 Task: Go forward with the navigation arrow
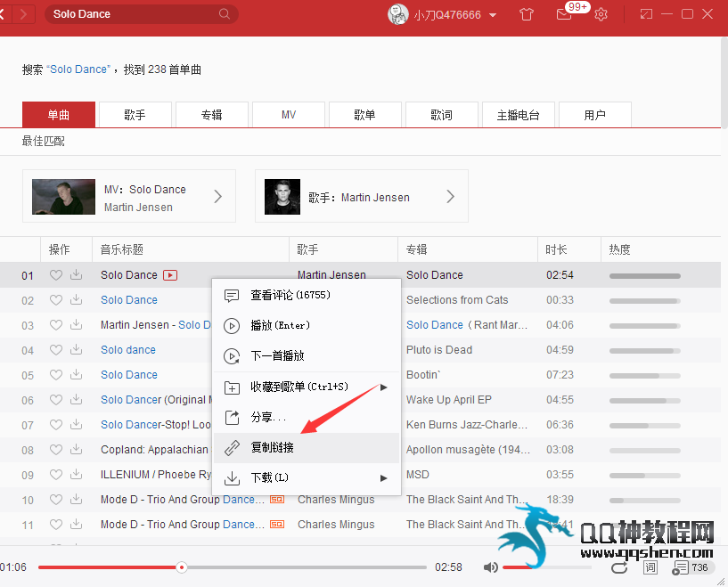[23, 14]
